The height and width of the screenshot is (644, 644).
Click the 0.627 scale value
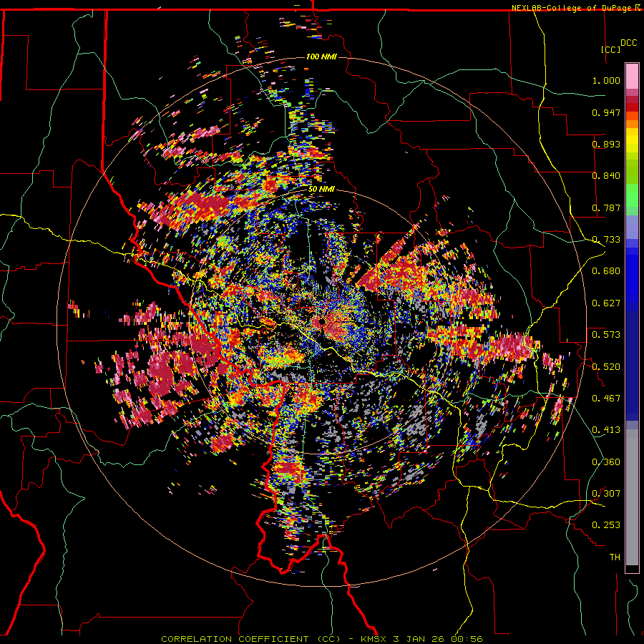click(x=606, y=303)
